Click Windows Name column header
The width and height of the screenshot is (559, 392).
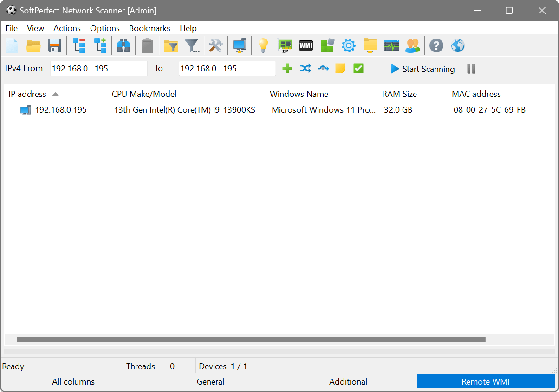click(x=322, y=94)
